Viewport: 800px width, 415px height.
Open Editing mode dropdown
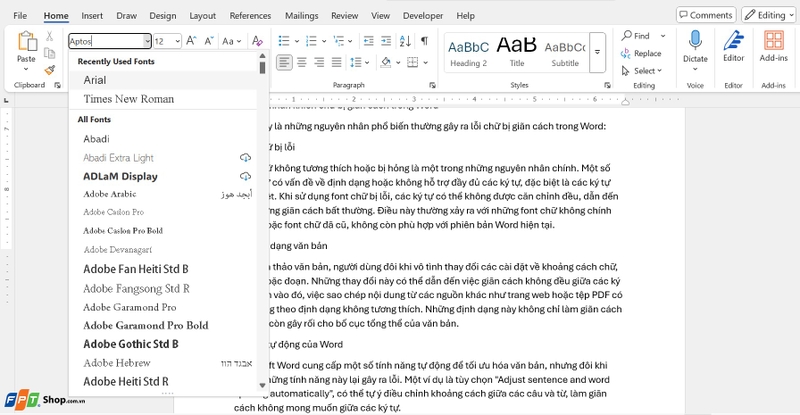769,15
